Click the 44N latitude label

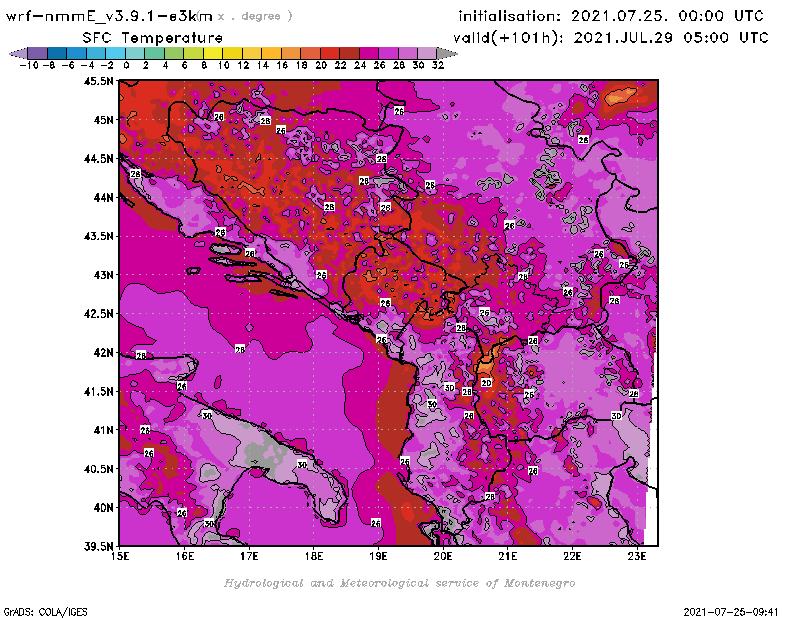click(x=104, y=197)
